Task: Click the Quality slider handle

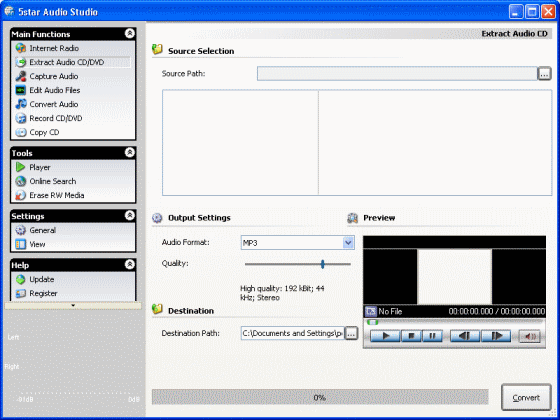Action: pyautogui.click(x=322, y=264)
